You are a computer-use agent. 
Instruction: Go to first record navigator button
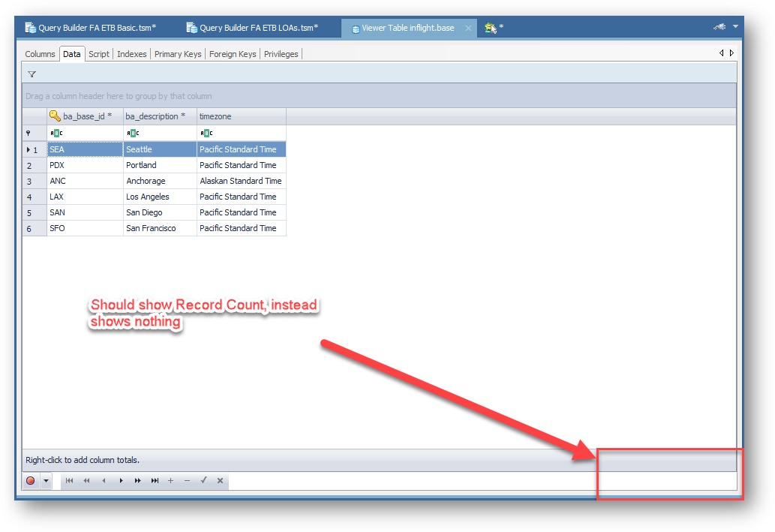click(69, 480)
